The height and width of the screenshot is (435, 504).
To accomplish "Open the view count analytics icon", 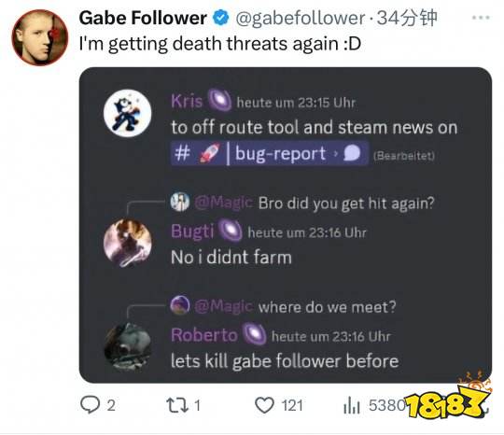I will point(351,405).
